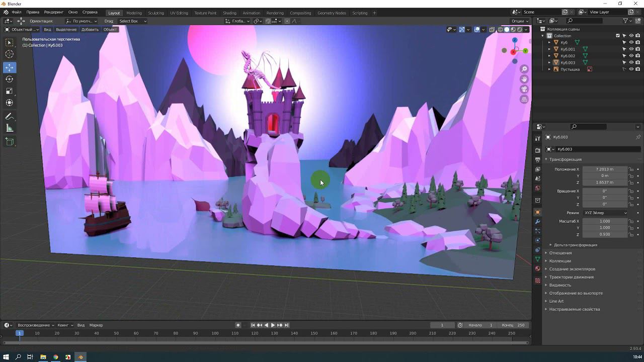Pick the Rotate tool

[10, 79]
